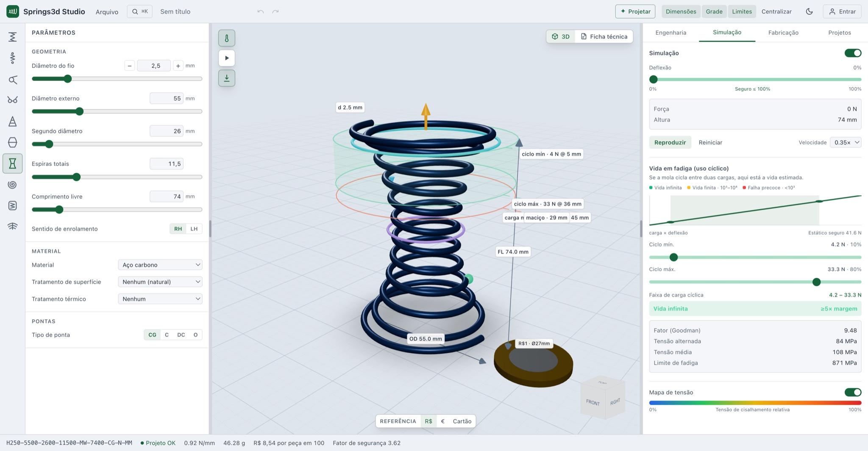Viewport: 868px width, 451px height.
Task: Select the disc spring icon at sidebar bottom
Action: tap(12, 227)
